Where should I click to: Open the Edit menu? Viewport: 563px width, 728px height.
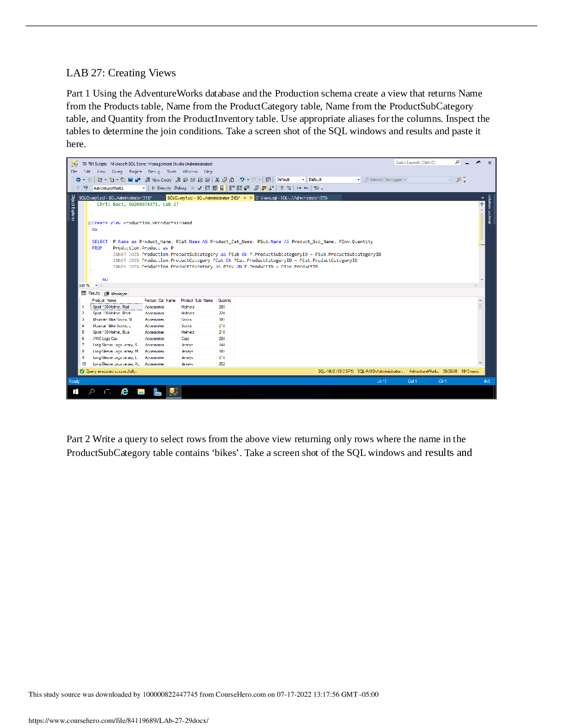pyautogui.click(x=87, y=171)
